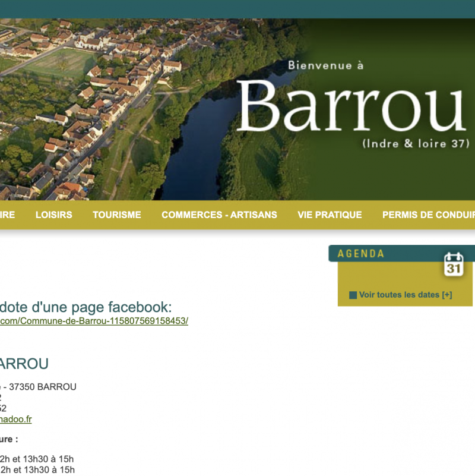Expand Voir toutes les dates [+]
Viewport: 475px width, 476px height.
pos(406,295)
